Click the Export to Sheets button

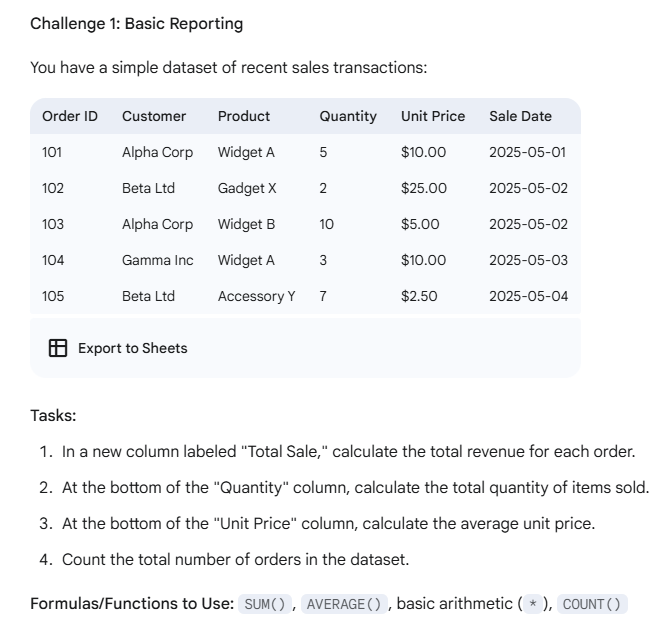click(x=118, y=348)
